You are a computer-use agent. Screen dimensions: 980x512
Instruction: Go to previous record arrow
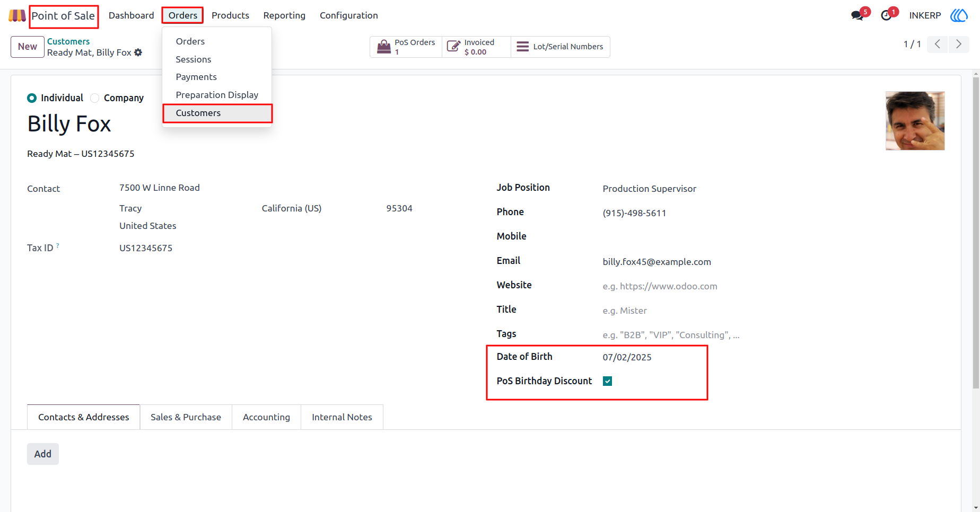938,44
